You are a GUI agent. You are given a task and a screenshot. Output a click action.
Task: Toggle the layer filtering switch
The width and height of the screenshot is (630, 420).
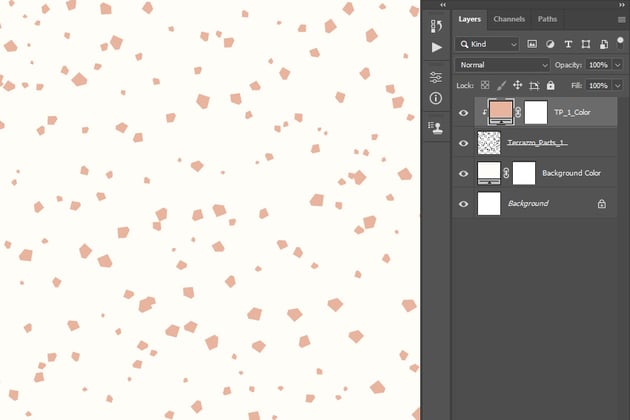(x=620, y=43)
